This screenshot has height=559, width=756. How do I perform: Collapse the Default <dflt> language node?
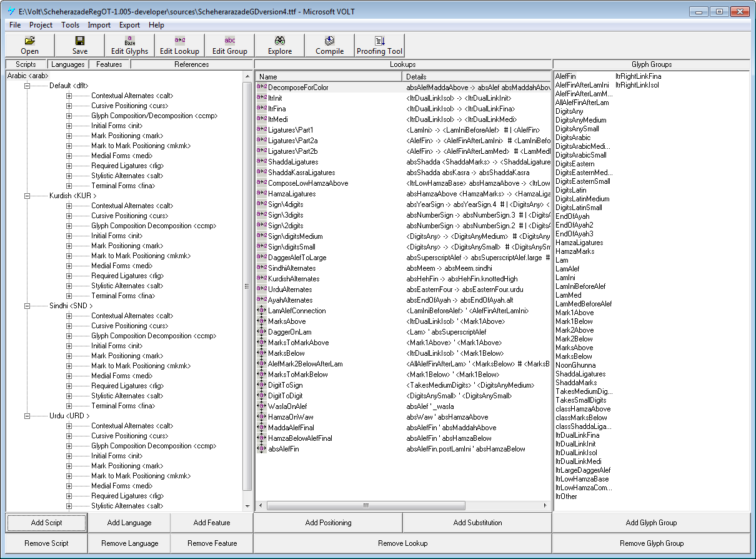click(27, 86)
